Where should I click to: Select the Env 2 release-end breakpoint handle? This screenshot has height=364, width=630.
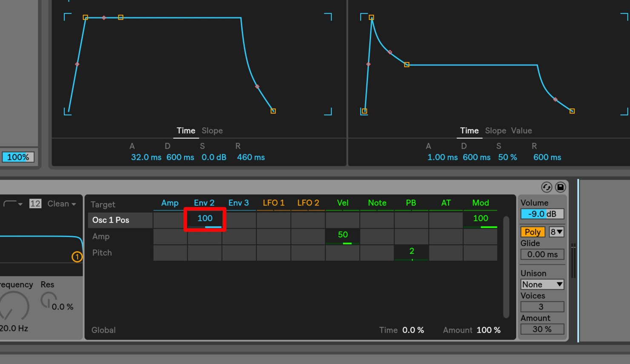[572, 111]
